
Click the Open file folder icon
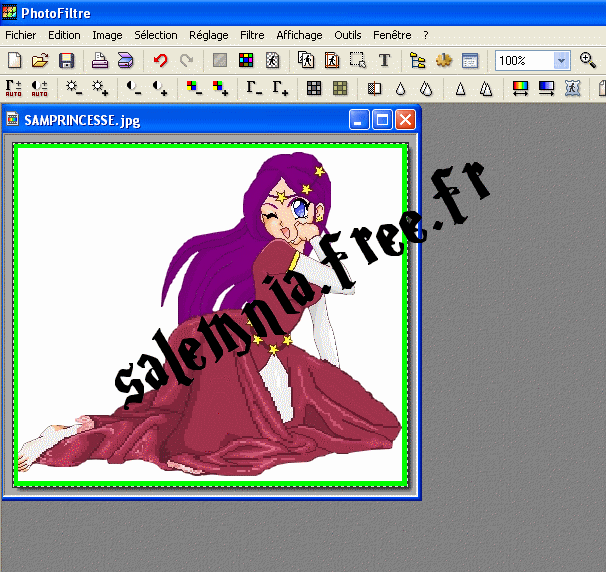click(40, 61)
